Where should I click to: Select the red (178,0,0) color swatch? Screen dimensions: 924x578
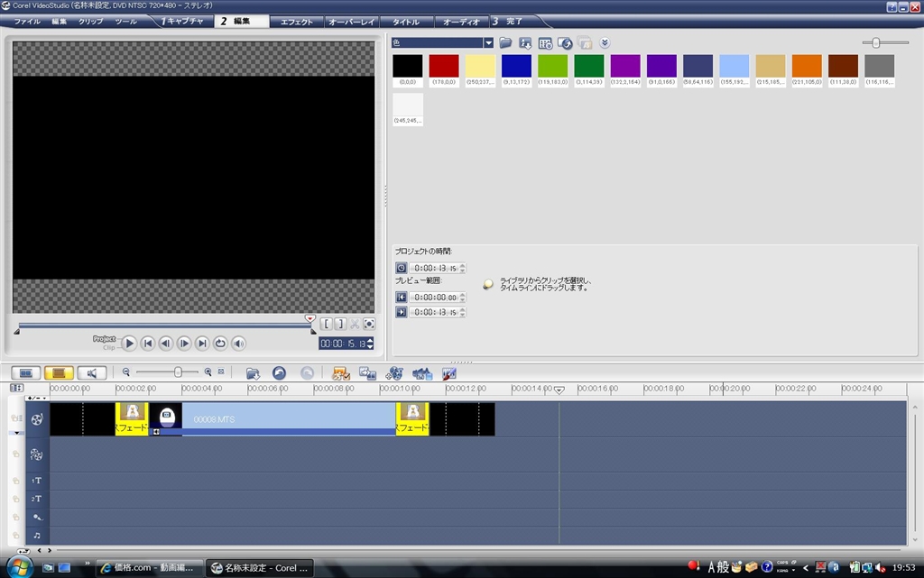(x=444, y=66)
